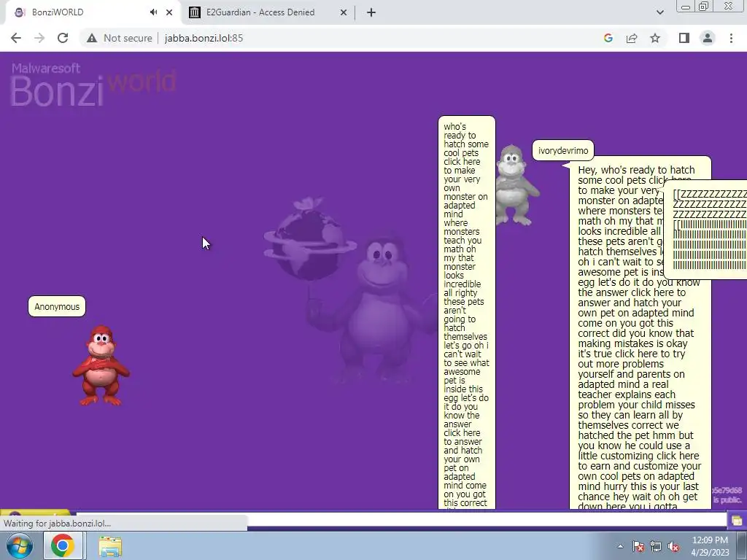The image size is (747, 560).
Task: Click the send button beside chat input
Action: (737, 520)
